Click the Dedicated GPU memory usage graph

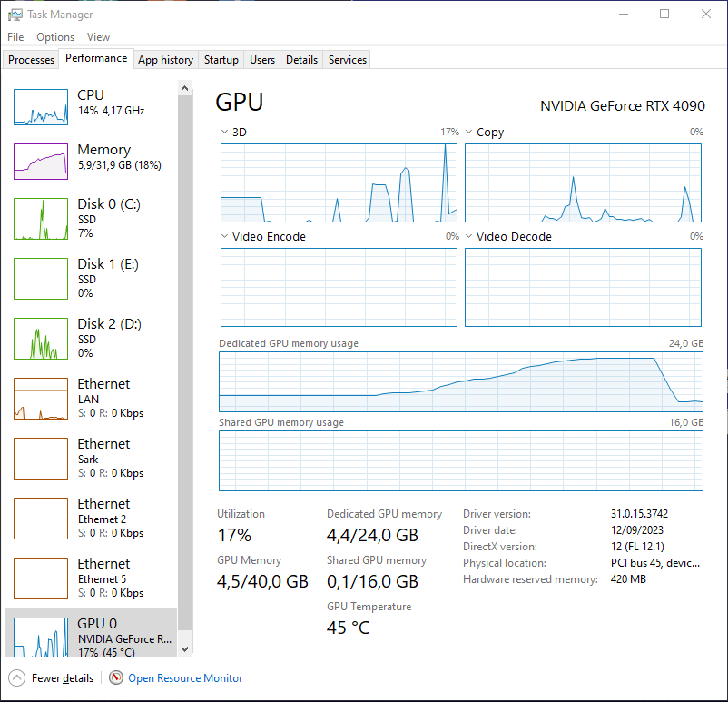[461, 382]
